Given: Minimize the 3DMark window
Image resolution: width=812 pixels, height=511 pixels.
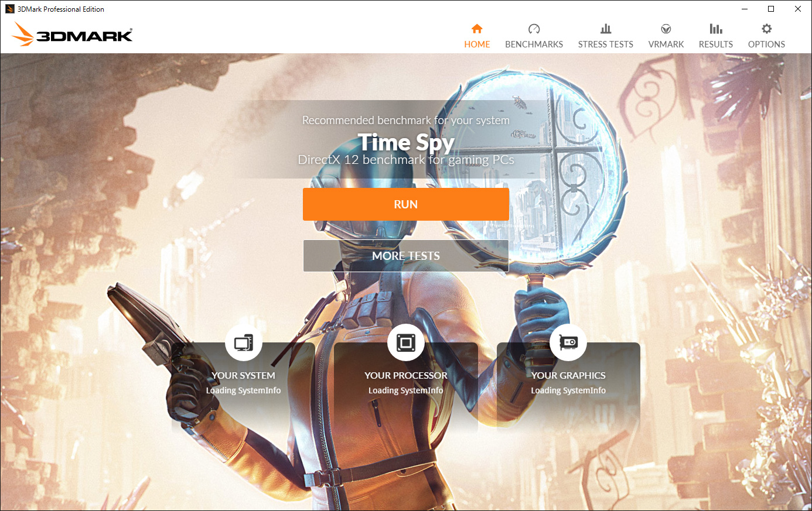Looking at the screenshot, I should (745, 9).
